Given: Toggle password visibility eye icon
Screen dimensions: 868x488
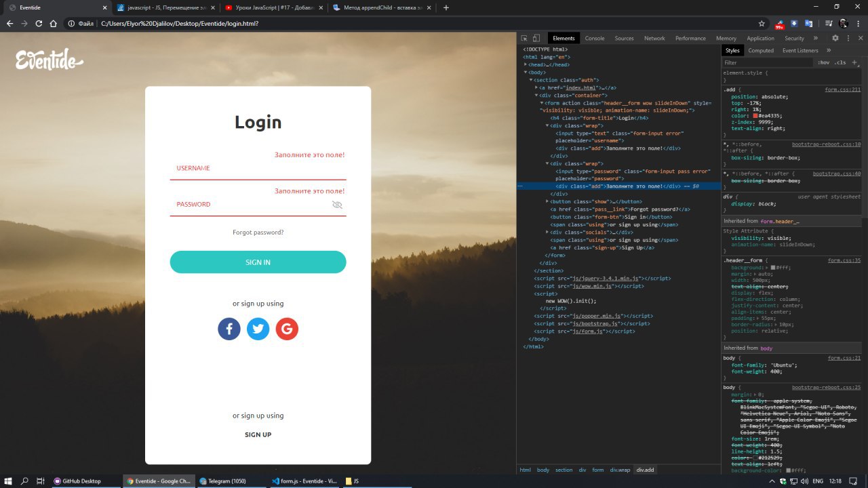Looking at the screenshot, I should [337, 205].
